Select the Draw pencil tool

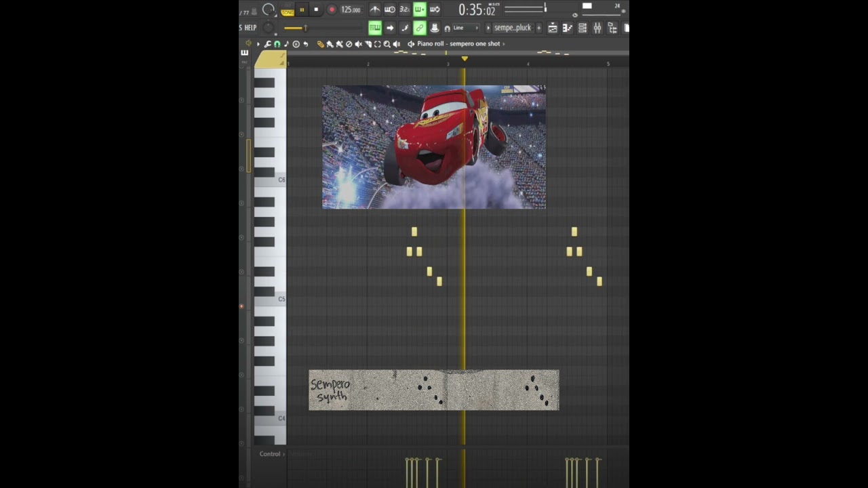coord(321,44)
